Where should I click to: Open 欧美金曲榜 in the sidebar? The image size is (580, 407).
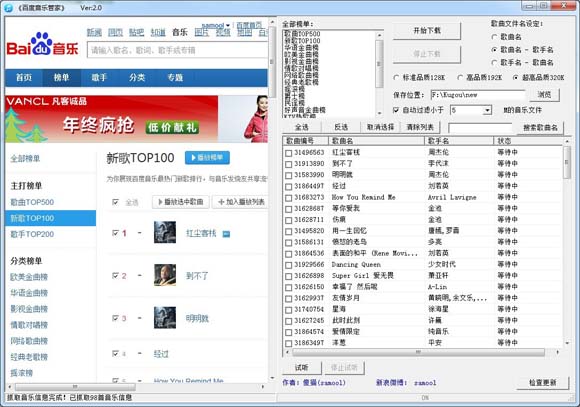pos(29,277)
